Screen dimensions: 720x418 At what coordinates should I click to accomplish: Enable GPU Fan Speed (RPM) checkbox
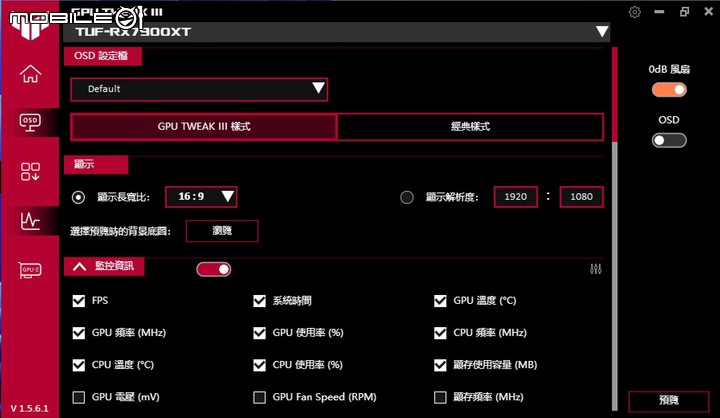259,397
